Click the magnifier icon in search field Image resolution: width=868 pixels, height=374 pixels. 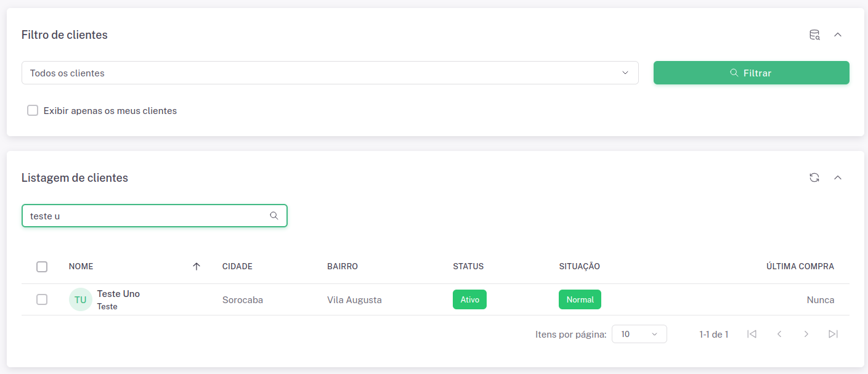pos(274,216)
